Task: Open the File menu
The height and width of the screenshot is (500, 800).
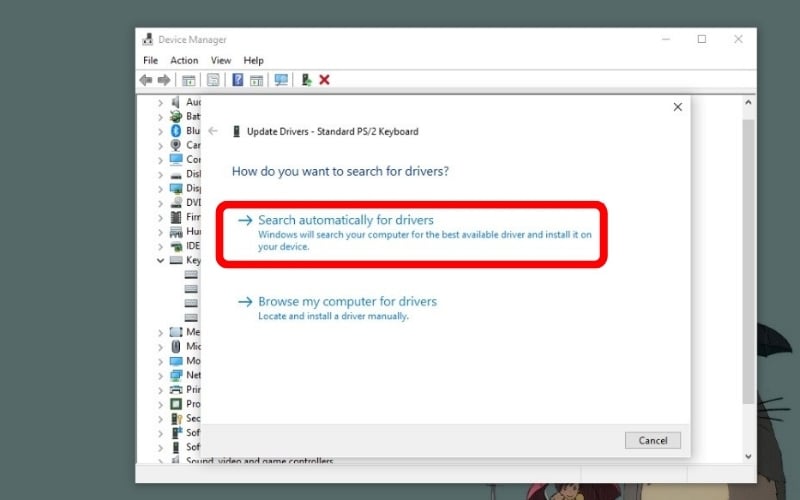Action: [x=151, y=61]
